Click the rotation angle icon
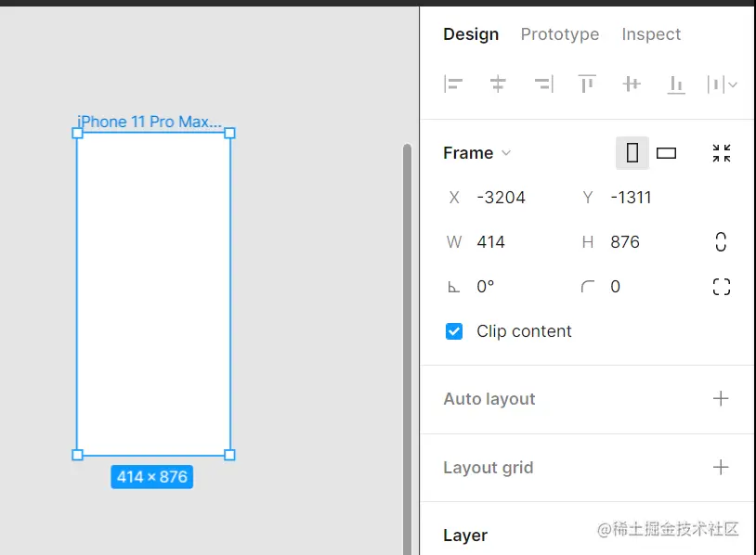The height and width of the screenshot is (555, 756). click(x=453, y=287)
